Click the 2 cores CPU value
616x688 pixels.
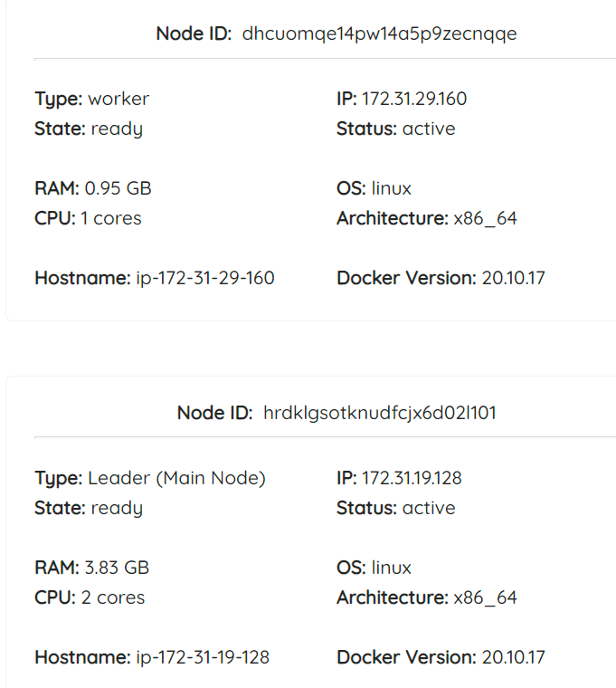[113, 597]
